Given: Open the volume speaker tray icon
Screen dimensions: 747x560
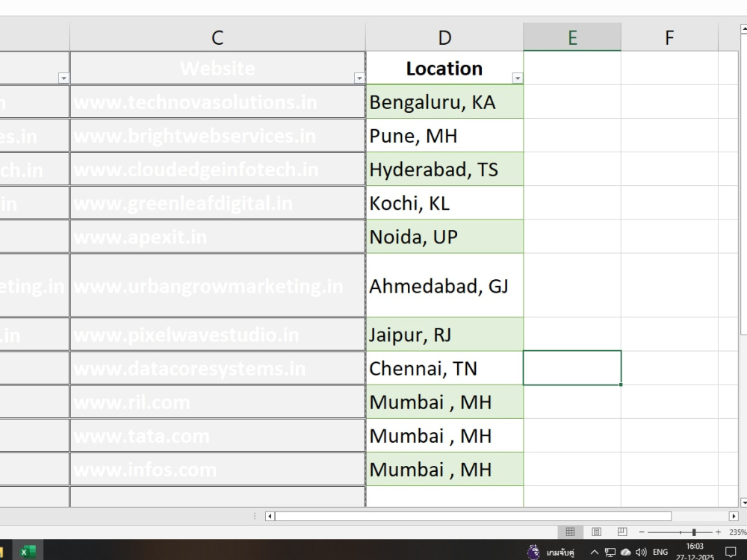Looking at the screenshot, I should [x=641, y=553].
